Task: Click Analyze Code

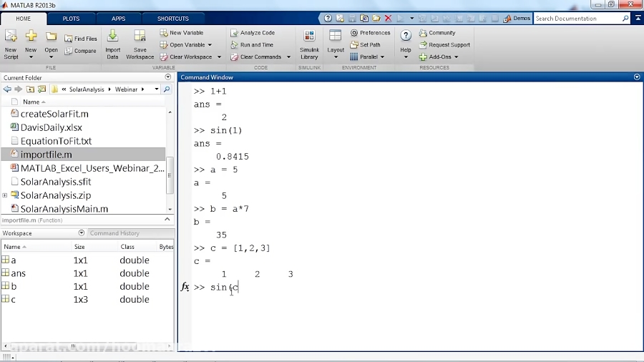Action: coord(253,33)
